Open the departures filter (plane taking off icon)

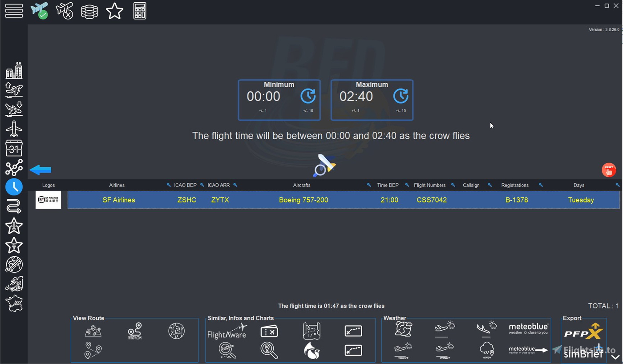tap(14, 89)
